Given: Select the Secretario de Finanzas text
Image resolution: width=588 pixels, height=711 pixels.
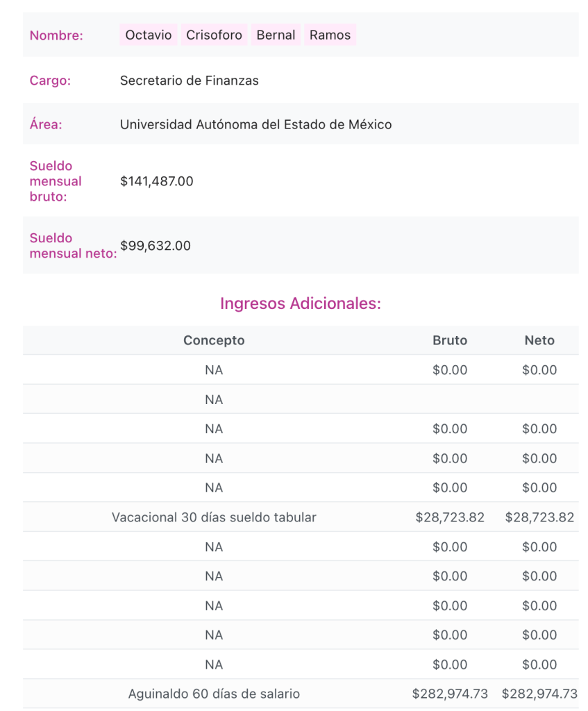Looking at the screenshot, I should click(x=189, y=81).
